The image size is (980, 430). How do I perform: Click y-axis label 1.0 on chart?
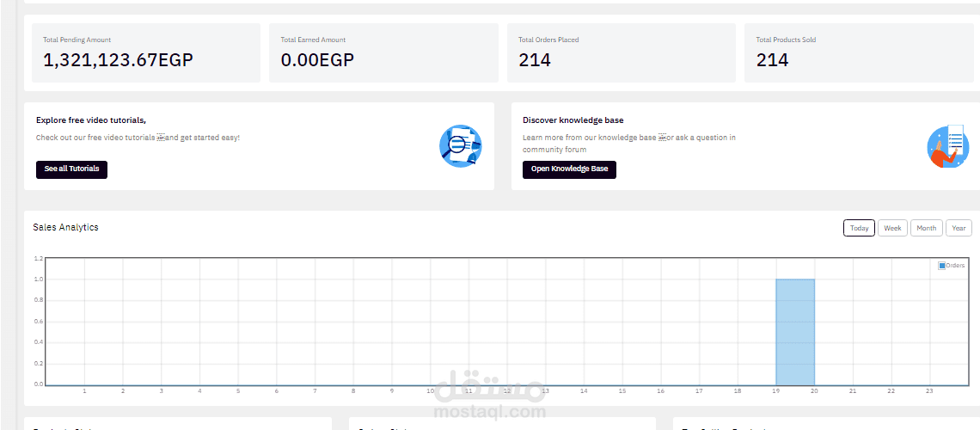[x=38, y=279]
